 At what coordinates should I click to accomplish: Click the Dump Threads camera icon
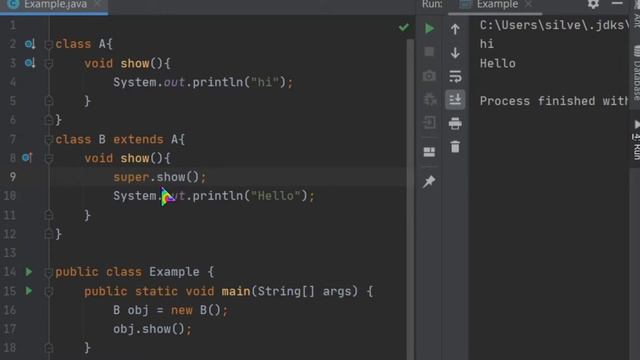point(429,76)
